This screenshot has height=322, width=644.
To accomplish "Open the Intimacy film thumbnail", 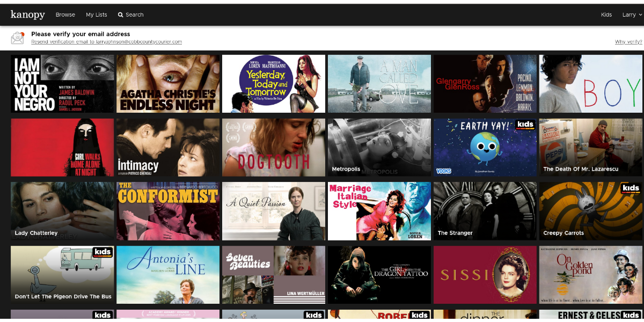I will 168,147.
